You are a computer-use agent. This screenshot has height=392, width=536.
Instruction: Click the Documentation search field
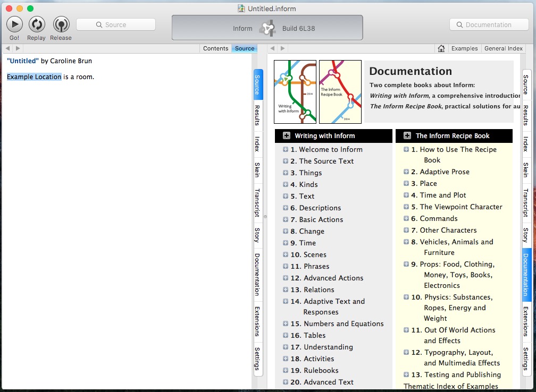(x=488, y=24)
